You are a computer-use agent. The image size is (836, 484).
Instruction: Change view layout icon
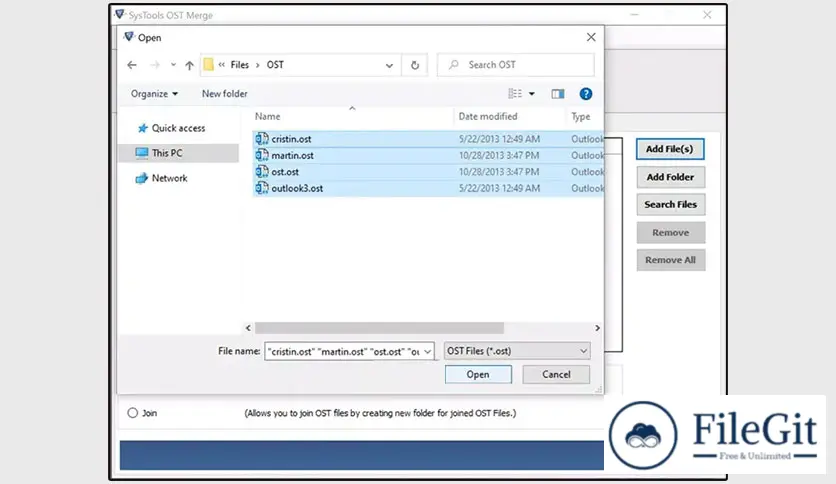point(515,94)
